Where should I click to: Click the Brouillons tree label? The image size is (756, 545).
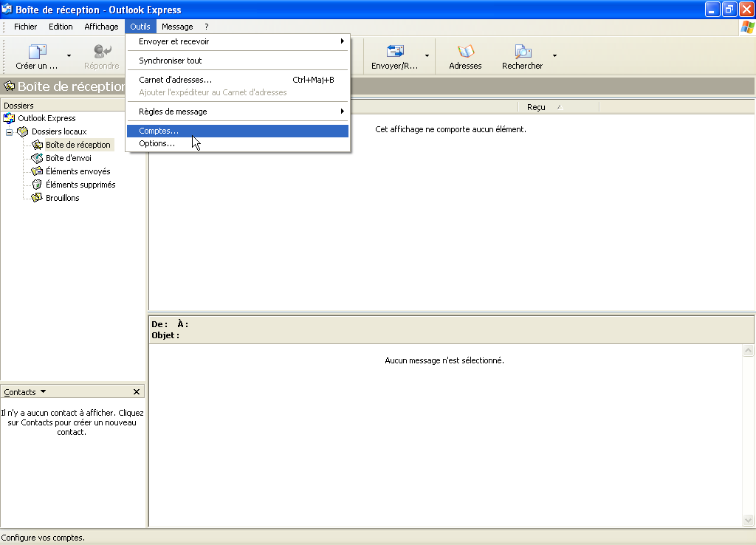(63, 198)
